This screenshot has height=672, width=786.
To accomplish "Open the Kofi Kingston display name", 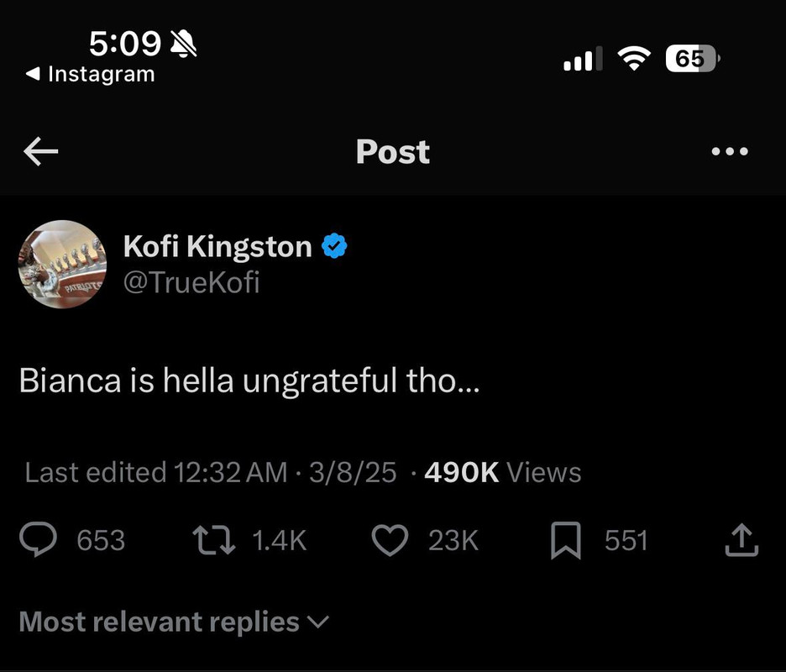I will click(x=217, y=247).
